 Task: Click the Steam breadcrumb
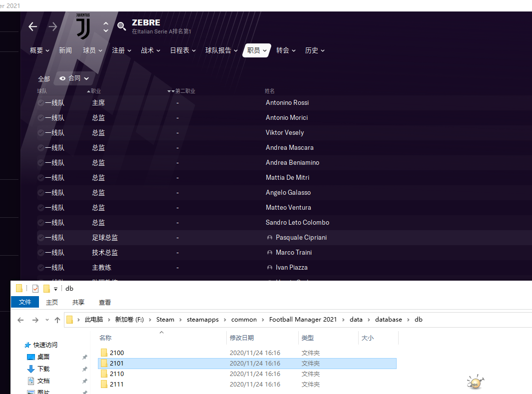pos(165,320)
